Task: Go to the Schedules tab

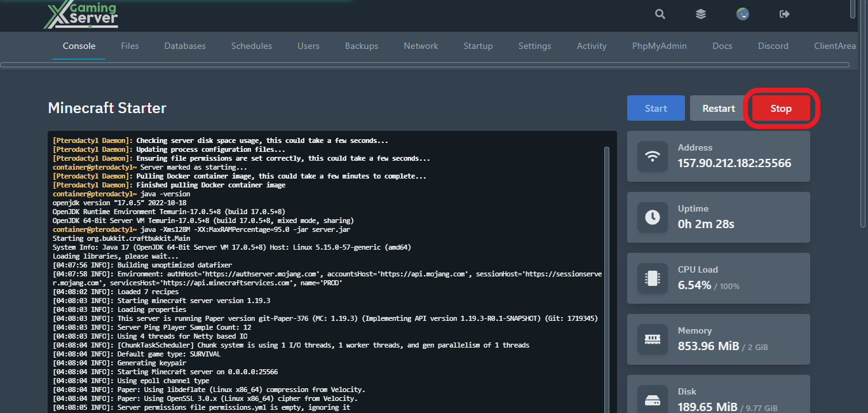Action: 252,46
